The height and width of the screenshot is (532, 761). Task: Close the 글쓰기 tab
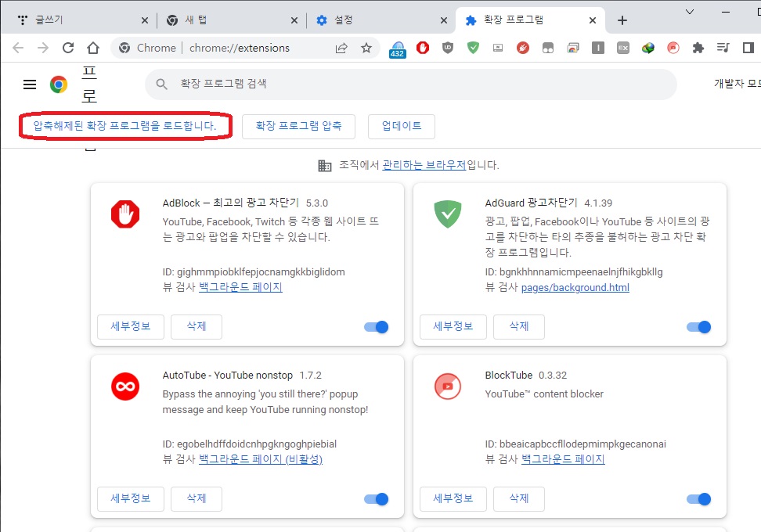[x=145, y=20]
